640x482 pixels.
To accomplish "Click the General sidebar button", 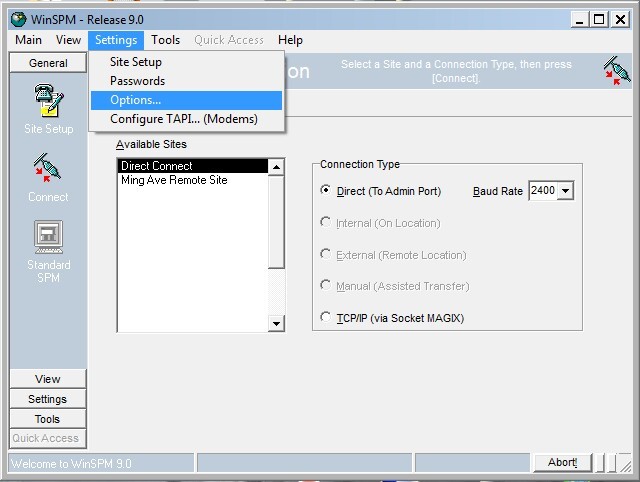I will click(x=48, y=63).
